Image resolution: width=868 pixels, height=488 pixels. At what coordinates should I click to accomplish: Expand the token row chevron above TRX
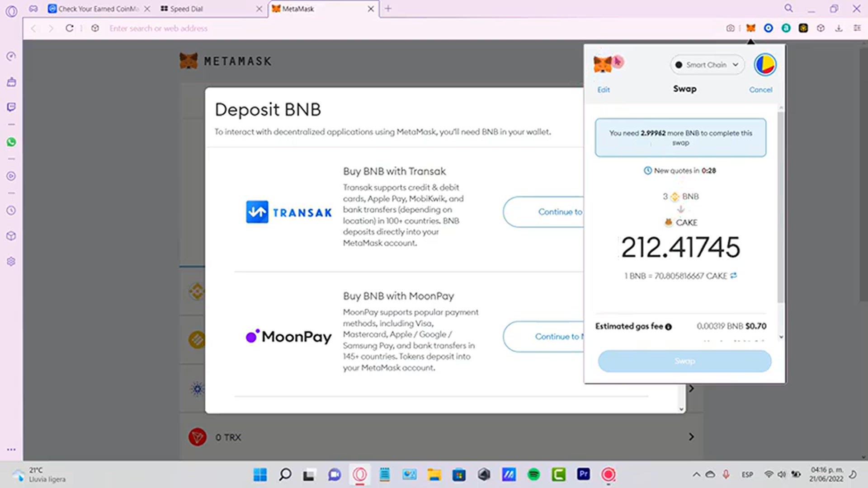click(x=691, y=389)
